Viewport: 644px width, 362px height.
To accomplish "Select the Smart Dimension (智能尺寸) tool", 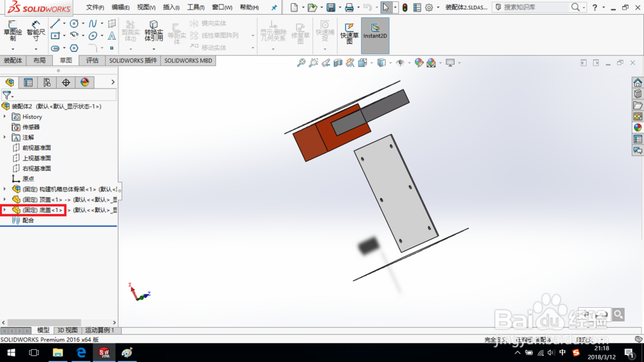I will coord(35,31).
